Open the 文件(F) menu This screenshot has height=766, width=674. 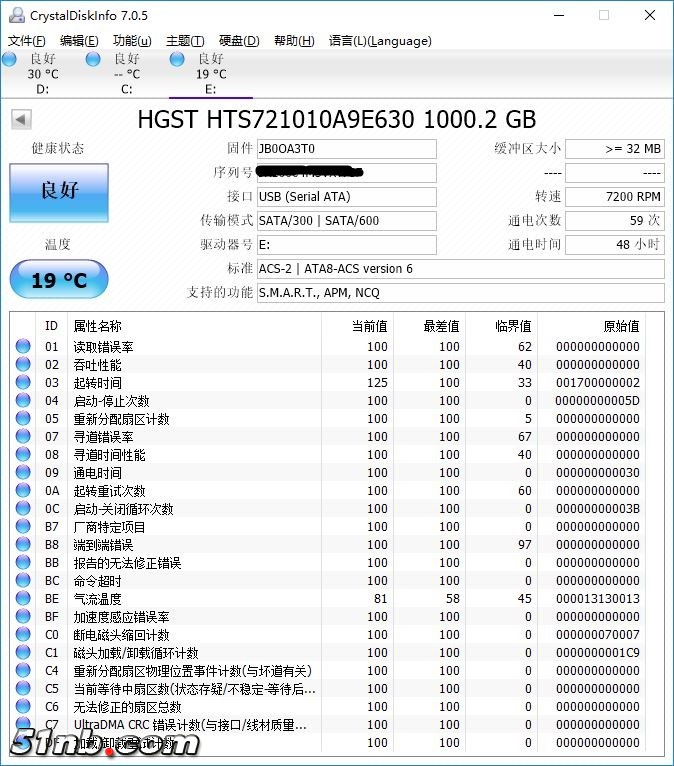tap(27, 41)
